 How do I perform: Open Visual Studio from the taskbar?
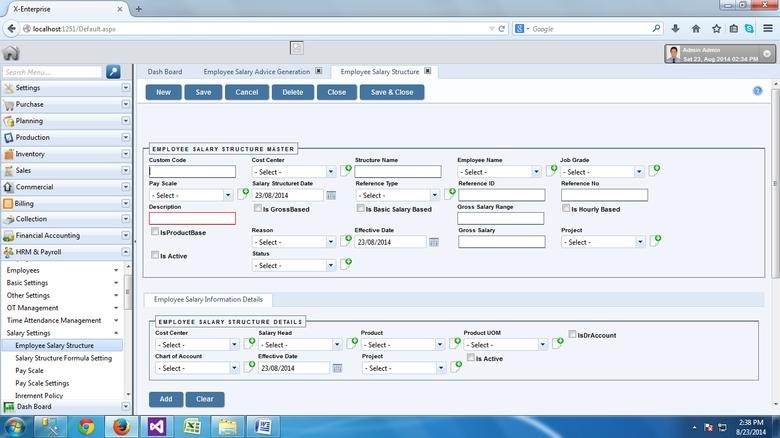pyautogui.click(x=157, y=427)
